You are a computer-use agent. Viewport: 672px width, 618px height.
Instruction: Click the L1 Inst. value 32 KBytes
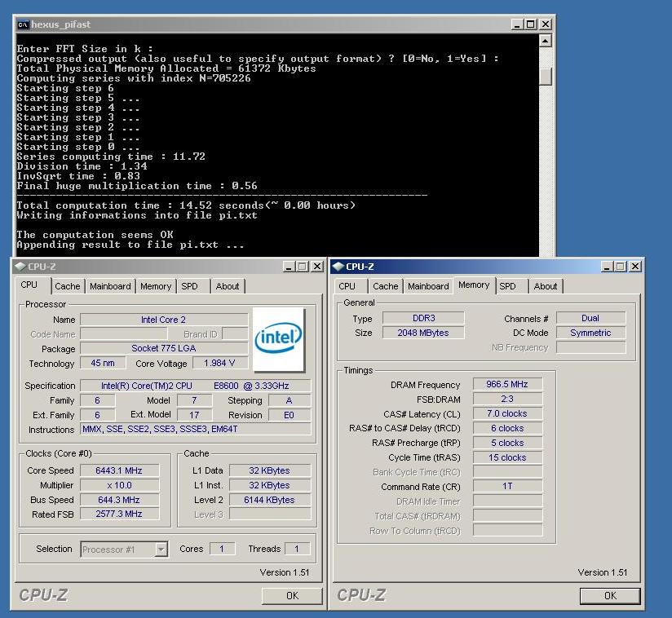pyautogui.click(x=270, y=485)
